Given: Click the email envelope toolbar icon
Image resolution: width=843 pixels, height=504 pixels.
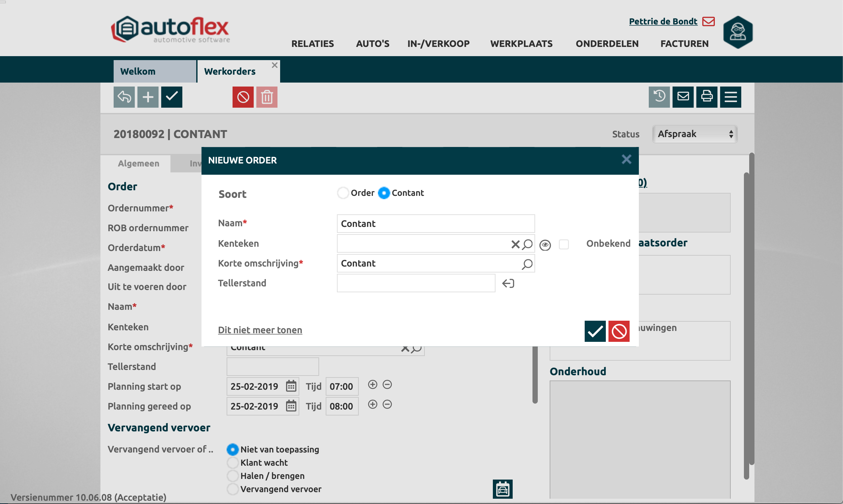Looking at the screenshot, I should 683,97.
